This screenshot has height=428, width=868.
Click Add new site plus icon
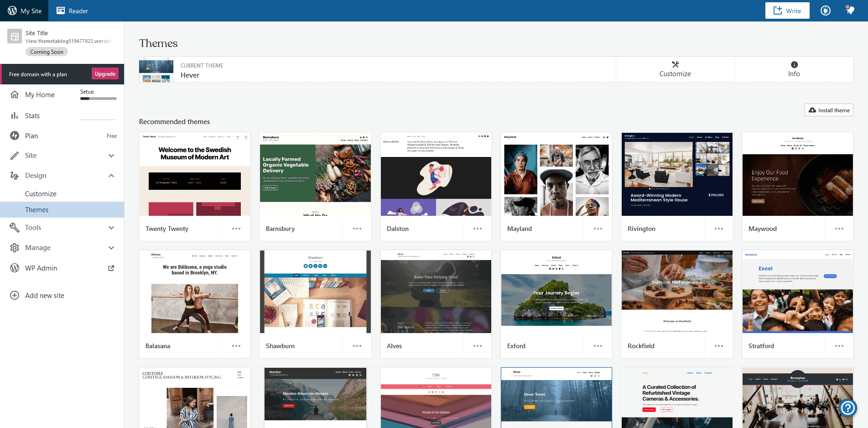pyautogui.click(x=14, y=295)
